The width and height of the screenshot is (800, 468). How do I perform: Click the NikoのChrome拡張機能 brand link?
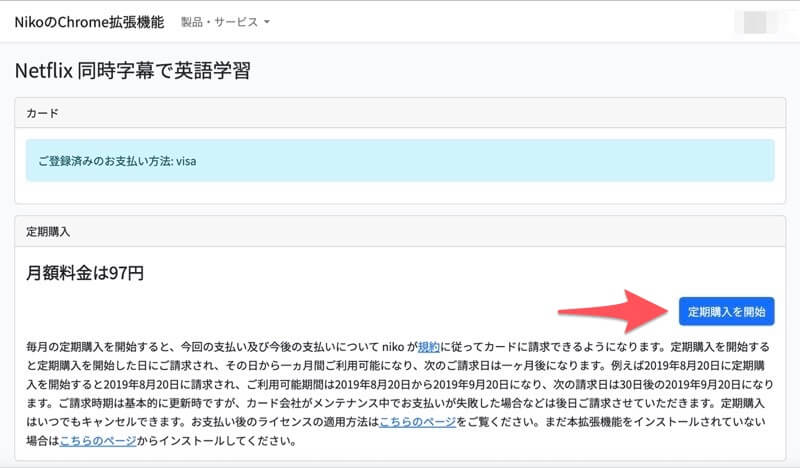pos(89,21)
